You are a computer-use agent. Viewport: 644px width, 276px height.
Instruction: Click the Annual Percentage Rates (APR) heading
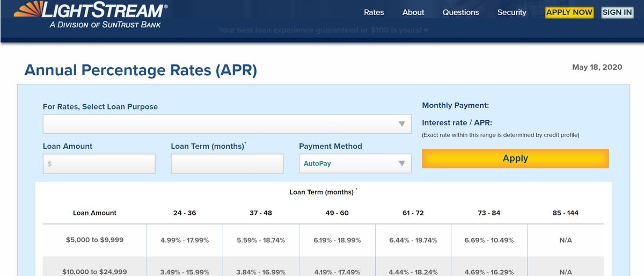click(x=141, y=70)
